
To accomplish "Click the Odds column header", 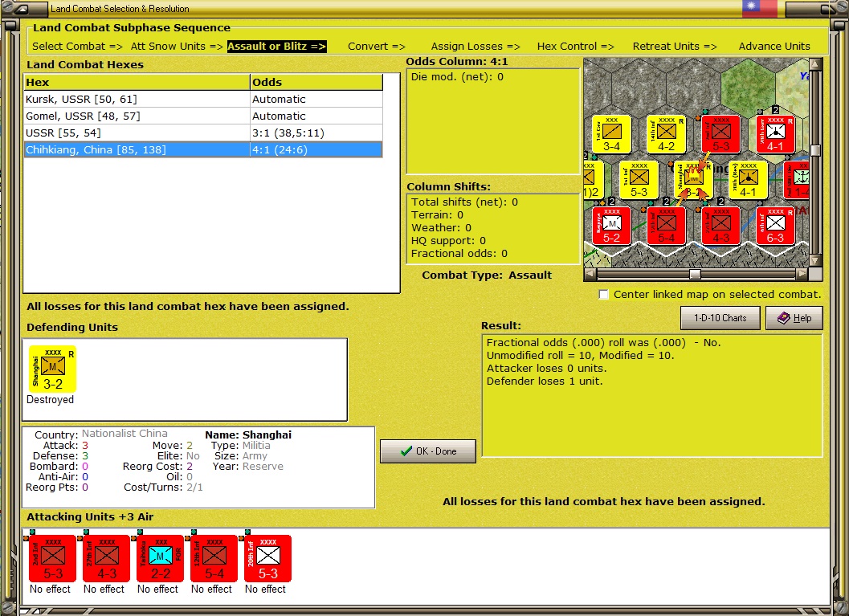I will [316, 82].
